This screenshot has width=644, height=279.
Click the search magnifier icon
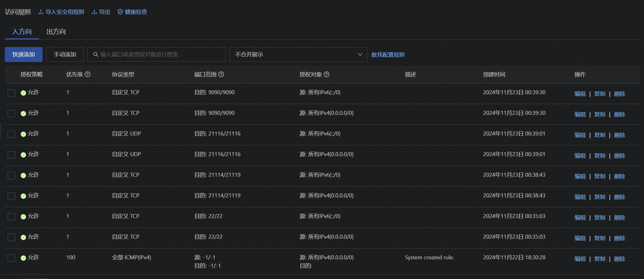pyautogui.click(x=96, y=55)
